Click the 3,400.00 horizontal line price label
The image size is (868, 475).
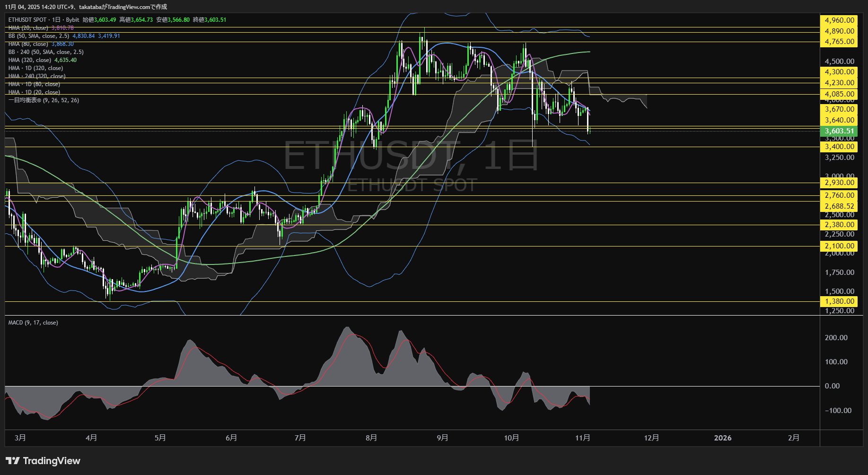point(839,147)
